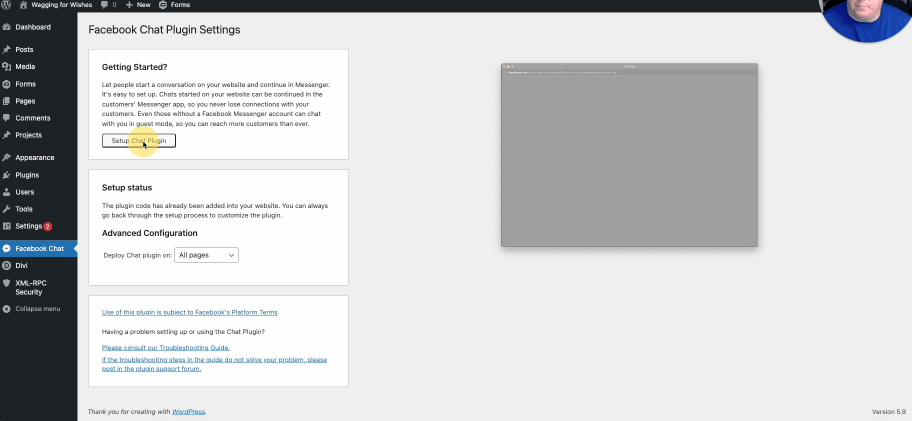The width and height of the screenshot is (912, 421).
Task: Open Projects in the sidebar
Action: coord(28,135)
